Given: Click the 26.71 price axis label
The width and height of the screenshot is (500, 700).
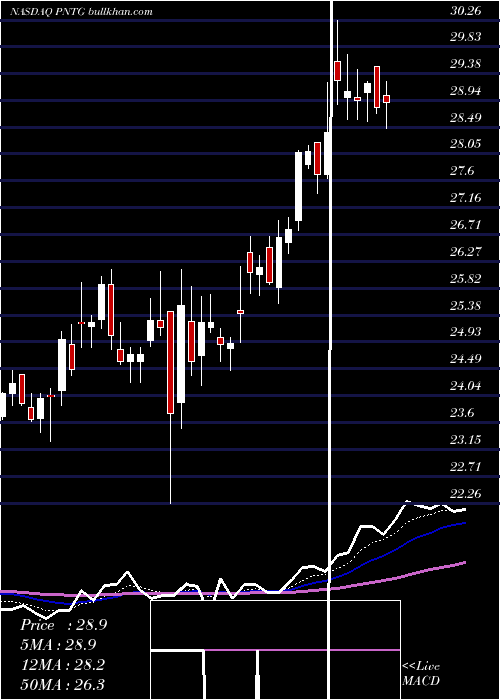Looking at the screenshot, I should click(x=466, y=225).
